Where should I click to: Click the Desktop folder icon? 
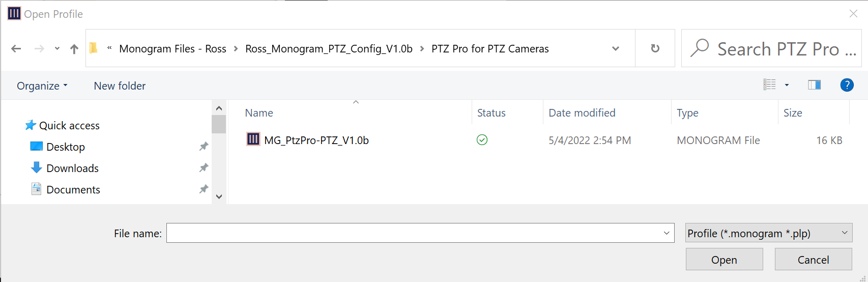click(x=37, y=147)
